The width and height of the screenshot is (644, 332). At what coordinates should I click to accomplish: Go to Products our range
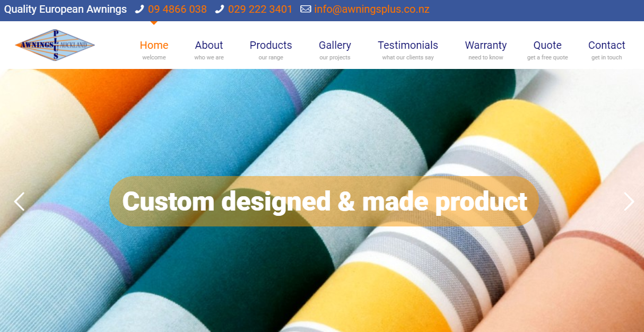point(271,50)
